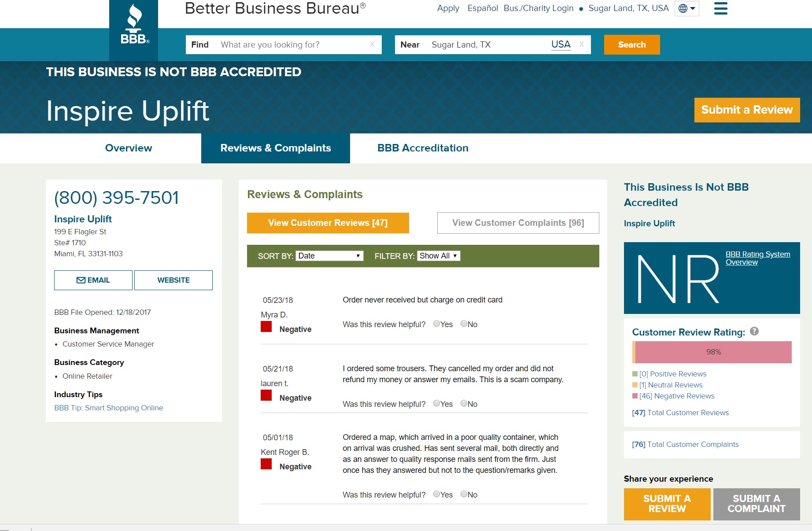Image resolution: width=812 pixels, height=531 pixels.
Task: Open the USA country selector
Action: 561,44
